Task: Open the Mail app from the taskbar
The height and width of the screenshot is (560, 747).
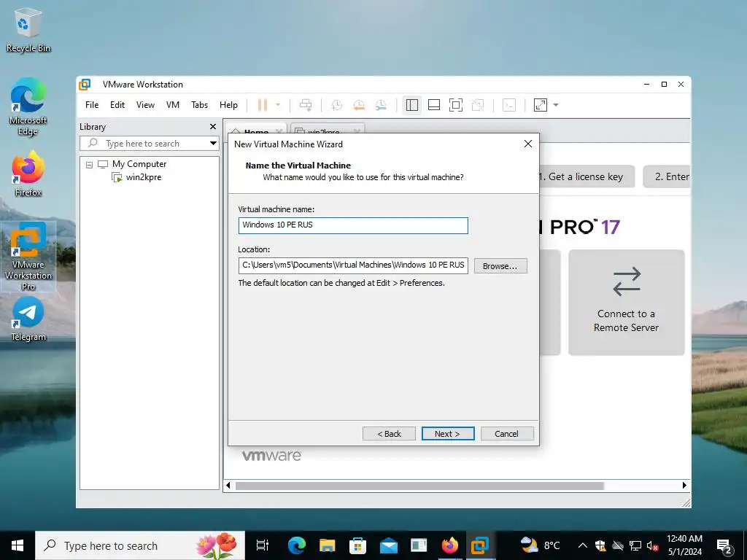Action: (x=388, y=545)
